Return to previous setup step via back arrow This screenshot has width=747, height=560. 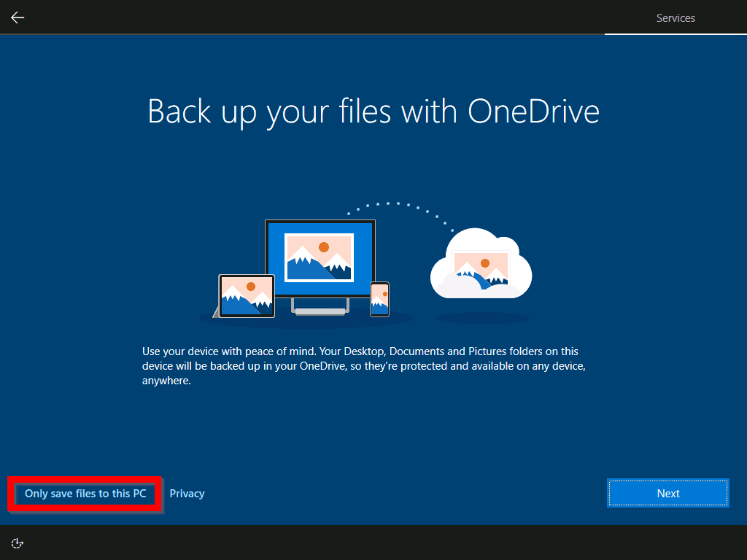point(17,17)
